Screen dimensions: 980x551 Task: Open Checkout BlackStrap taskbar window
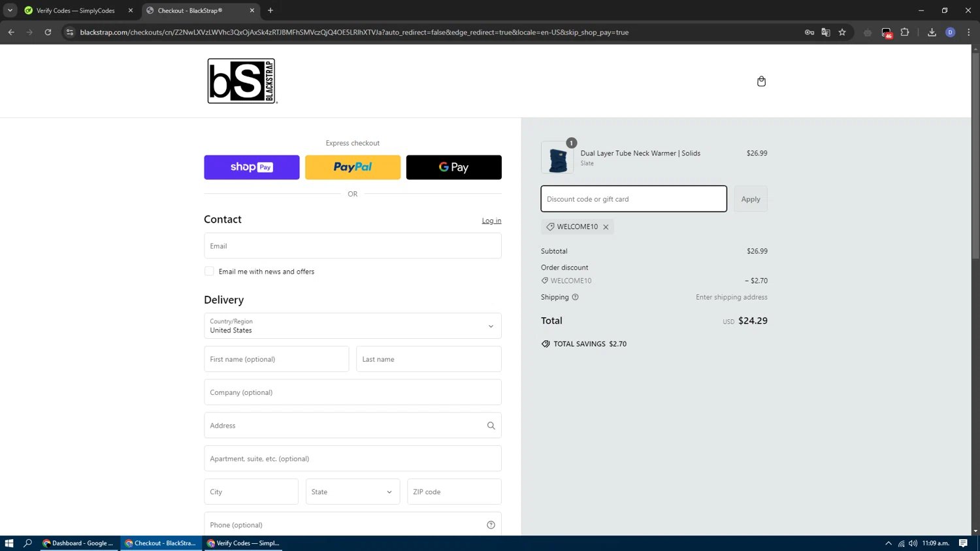(x=161, y=543)
